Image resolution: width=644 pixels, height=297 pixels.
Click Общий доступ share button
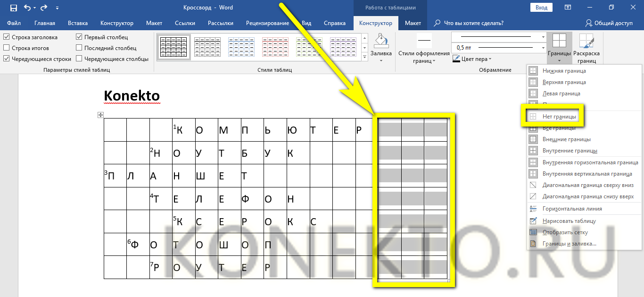point(609,23)
